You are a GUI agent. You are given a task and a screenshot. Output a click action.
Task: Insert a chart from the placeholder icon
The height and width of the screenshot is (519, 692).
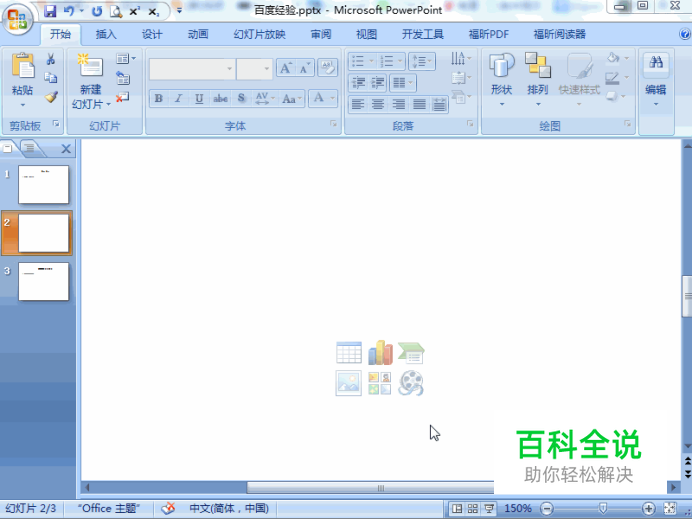tap(380, 353)
